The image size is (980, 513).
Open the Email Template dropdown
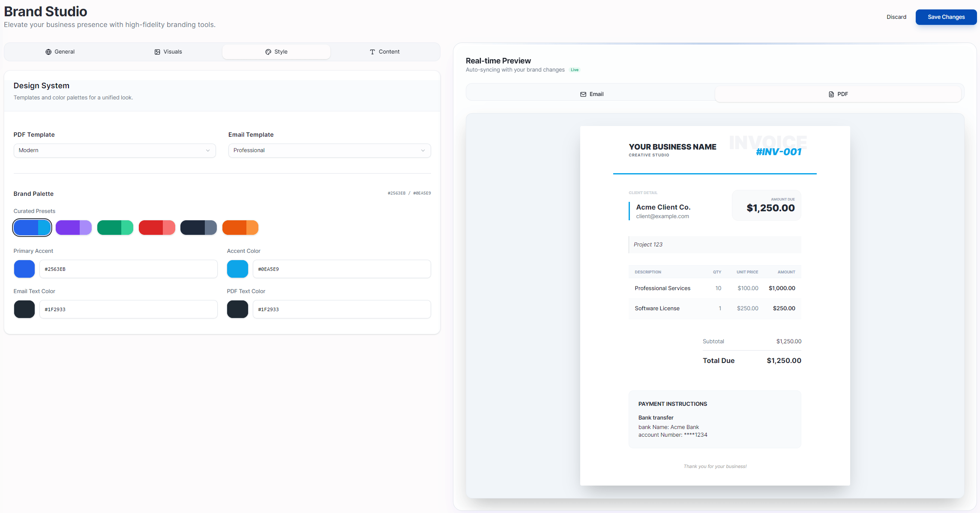point(329,150)
